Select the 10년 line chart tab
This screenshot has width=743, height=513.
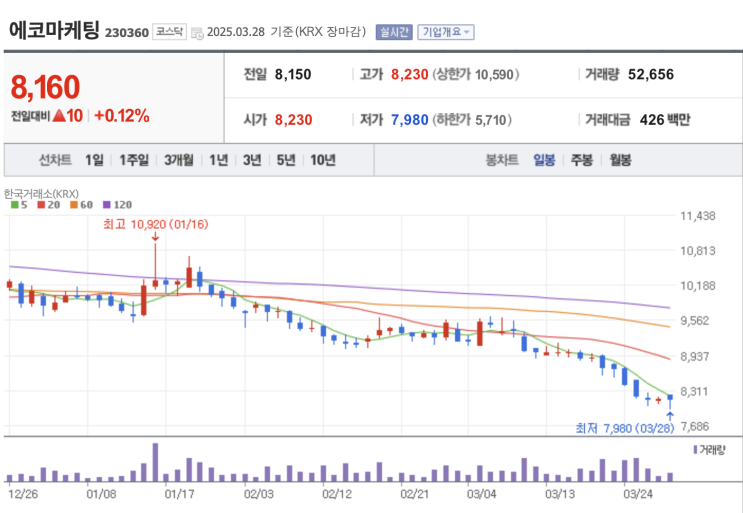(323, 160)
